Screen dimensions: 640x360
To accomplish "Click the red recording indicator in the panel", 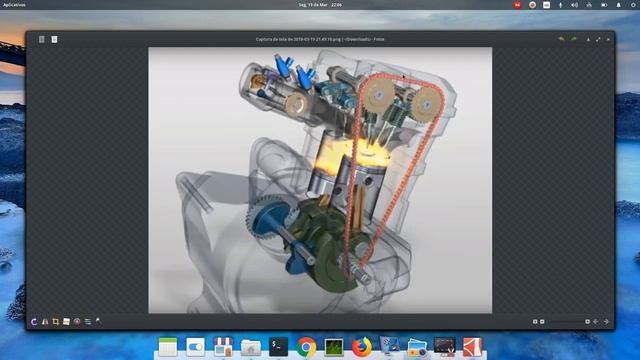I will point(518,5).
